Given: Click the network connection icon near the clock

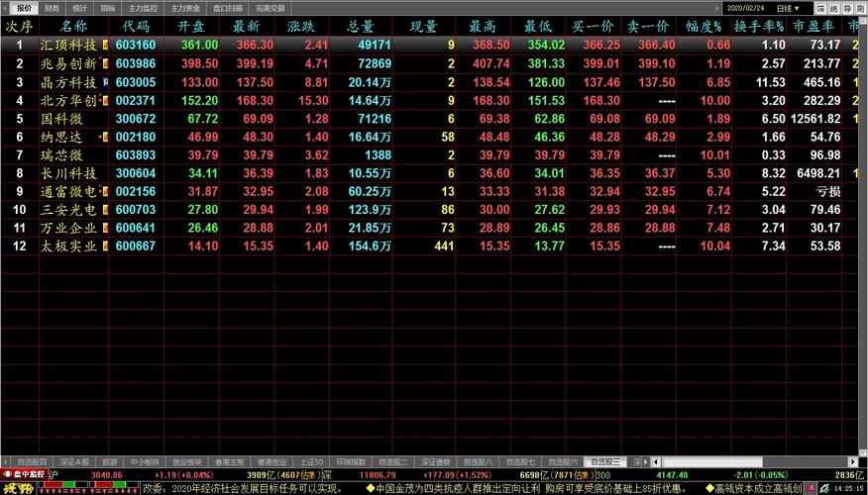Looking at the screenshot, I should 824,488.
